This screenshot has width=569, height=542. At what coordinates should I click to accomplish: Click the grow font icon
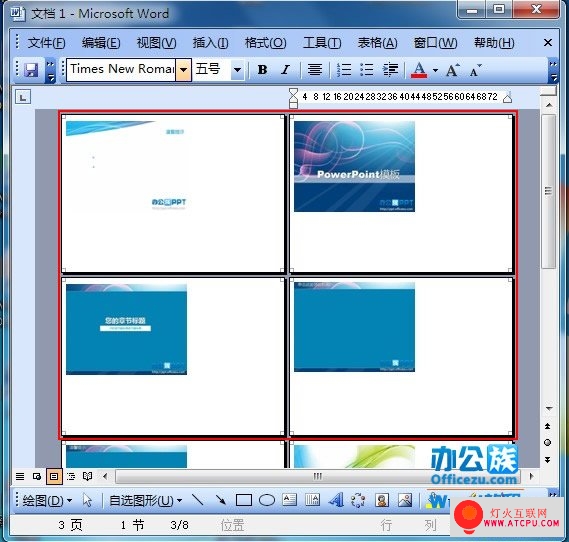point(452,70)
